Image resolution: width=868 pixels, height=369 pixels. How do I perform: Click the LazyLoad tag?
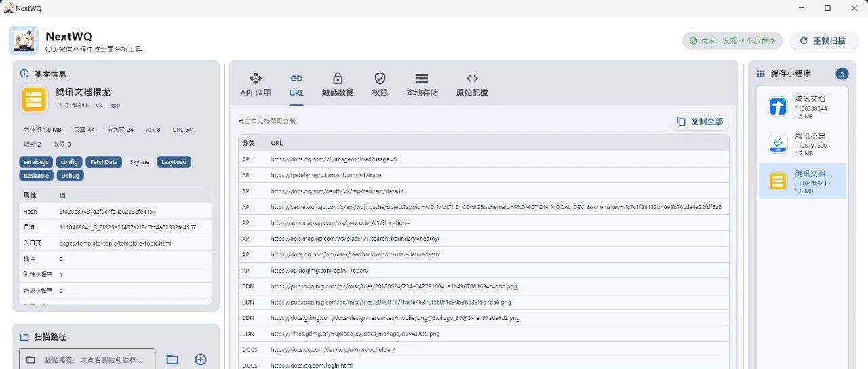coord(174,162)
